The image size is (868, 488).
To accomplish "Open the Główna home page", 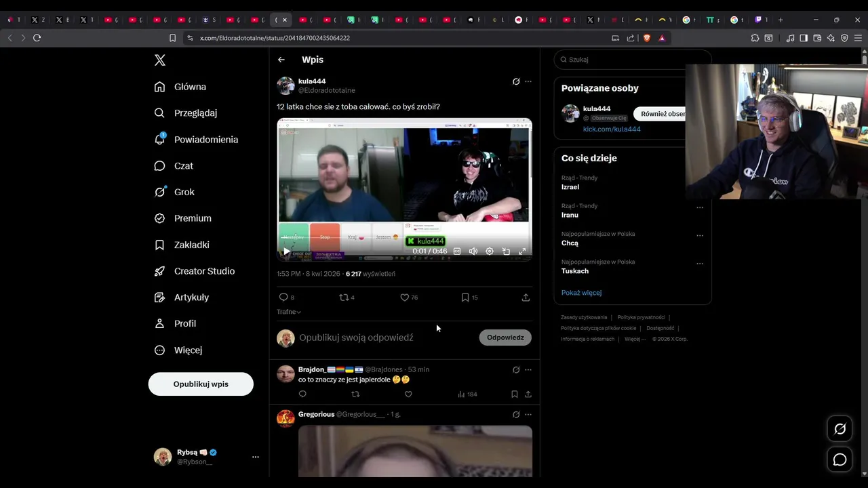I will pos(180,87).
